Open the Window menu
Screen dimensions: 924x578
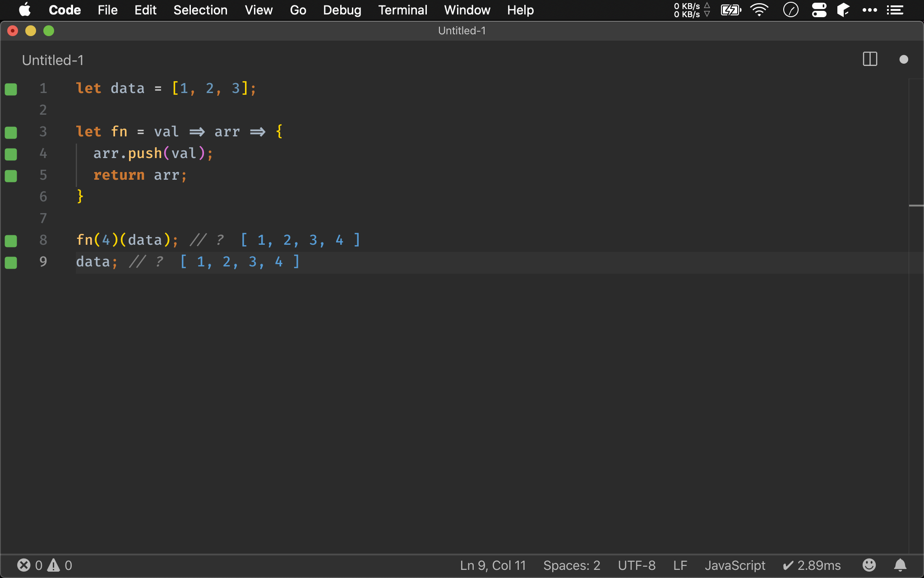click(467, 10)
